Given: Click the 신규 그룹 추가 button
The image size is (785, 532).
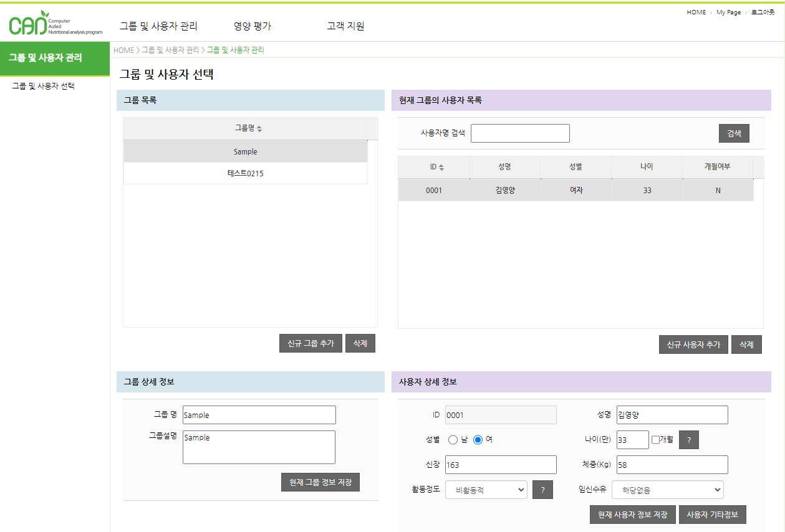Looking at the screenshot, I should [x=311, y=343].
